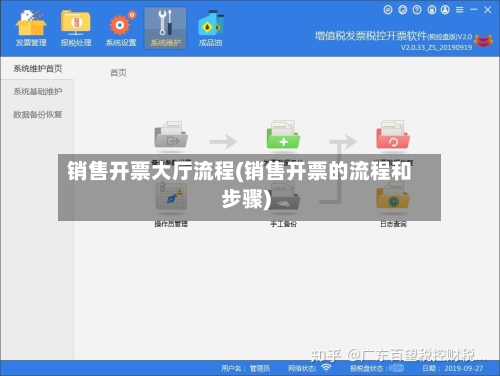The height and width of the screenshot is (376, 500).
Task: Click the network status Wi-Fi icon
Action: [x=326, y=368]
